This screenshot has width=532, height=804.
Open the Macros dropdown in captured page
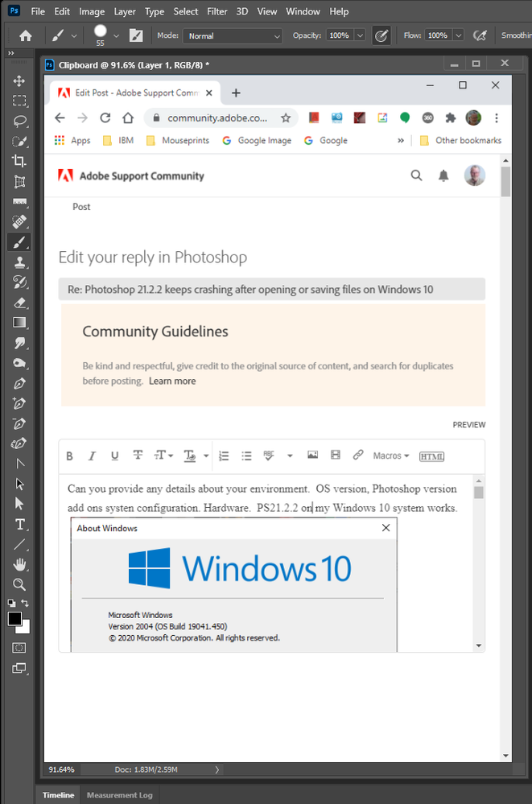click(391, 456)
